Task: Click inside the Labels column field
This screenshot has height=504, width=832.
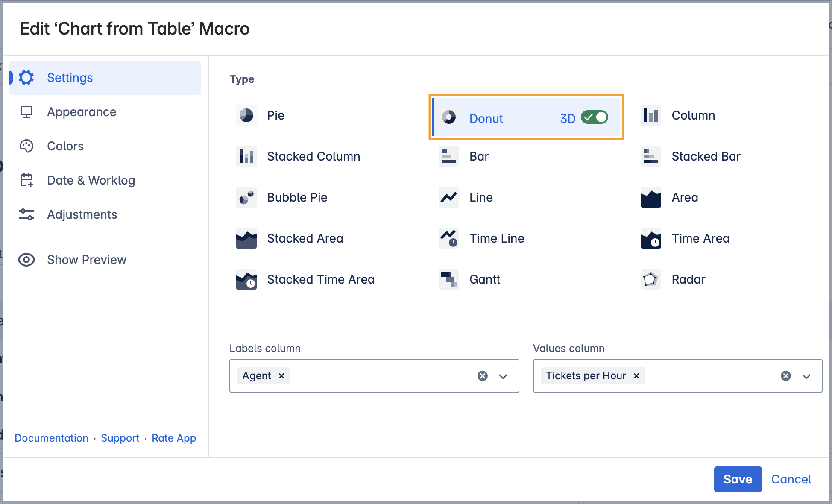Action: (x=380, y=376)
